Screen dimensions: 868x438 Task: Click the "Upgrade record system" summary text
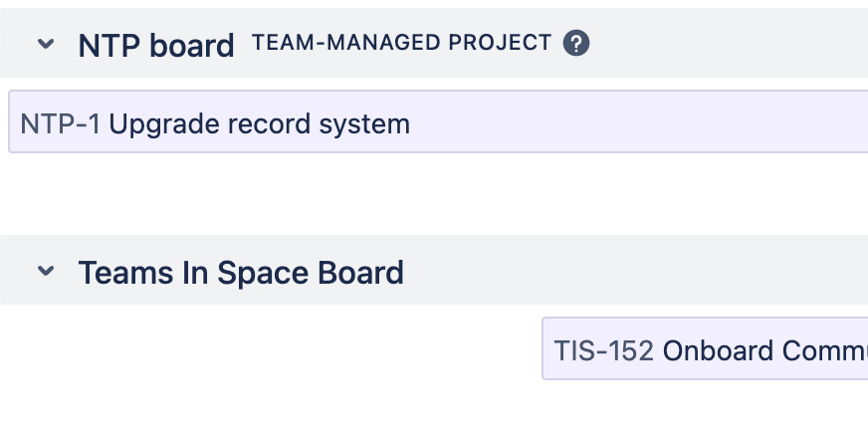coord(259,124)
